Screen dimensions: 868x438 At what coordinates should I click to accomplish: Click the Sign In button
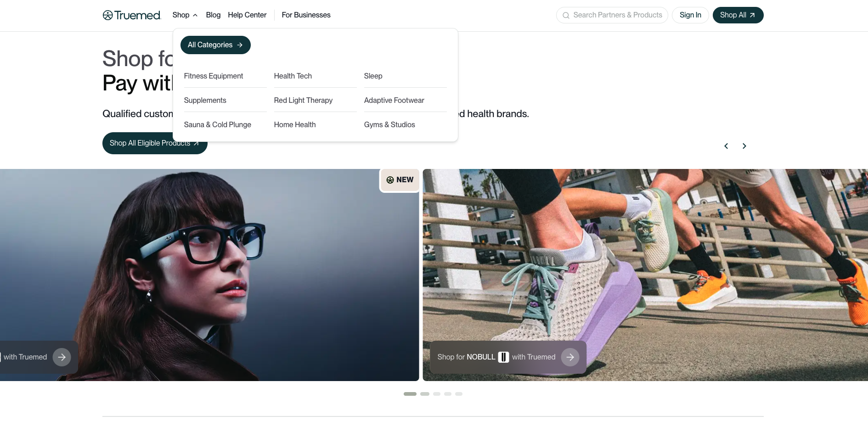[690, 15]
